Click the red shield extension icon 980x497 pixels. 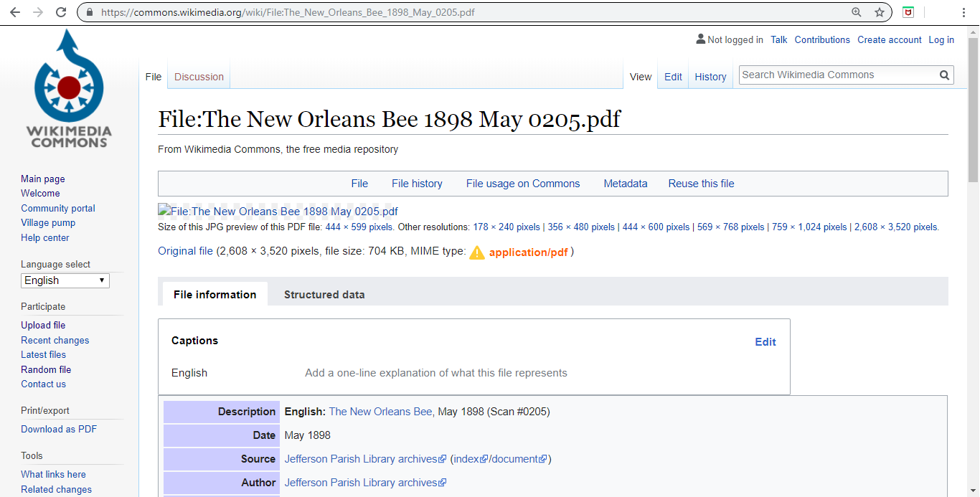point(908,12)
